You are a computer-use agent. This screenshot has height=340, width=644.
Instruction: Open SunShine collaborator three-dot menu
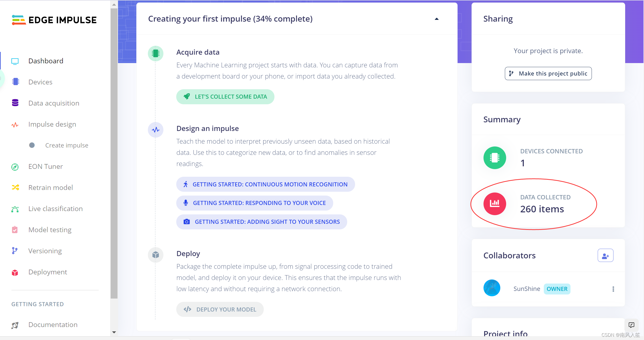613,289
